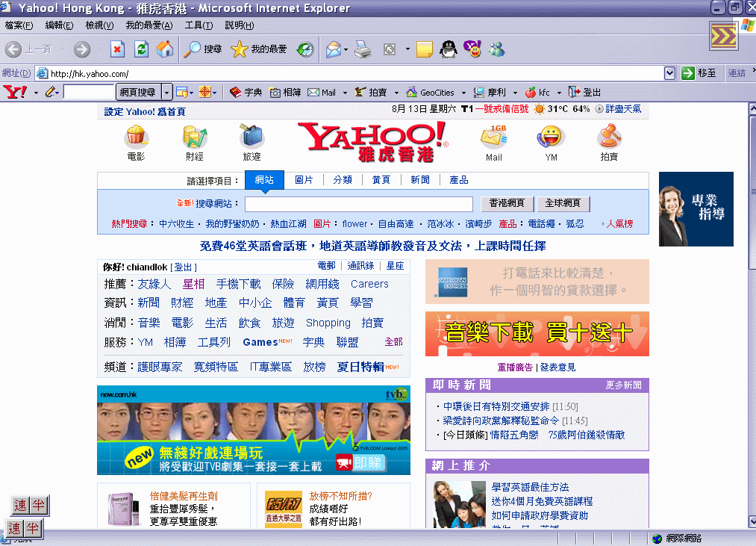Screen dimensions: 756x546
Task: Open 人氣榜 link
Action: coord(619,223)
